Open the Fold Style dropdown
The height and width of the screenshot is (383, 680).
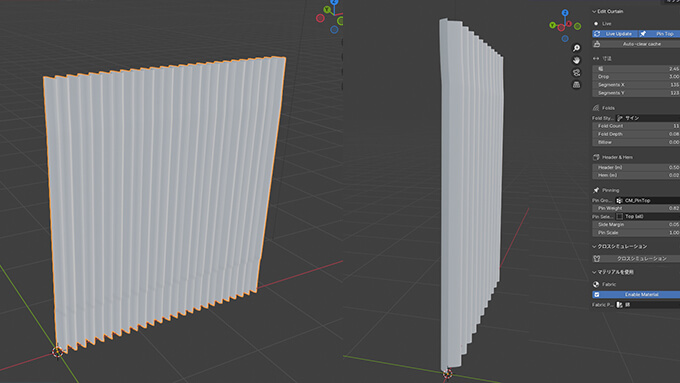coord(647,118)
